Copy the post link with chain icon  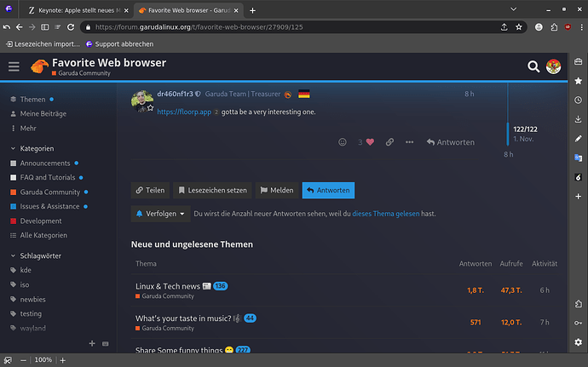(389, 142)
